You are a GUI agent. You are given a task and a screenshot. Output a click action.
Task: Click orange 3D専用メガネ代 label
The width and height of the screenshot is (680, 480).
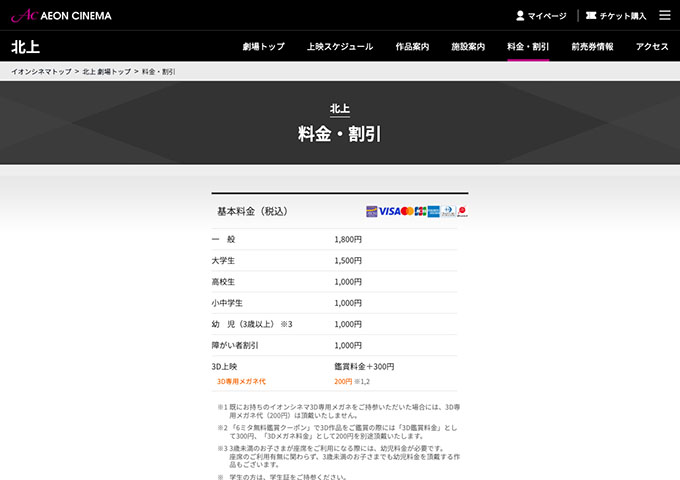click(x=241, y=382)
